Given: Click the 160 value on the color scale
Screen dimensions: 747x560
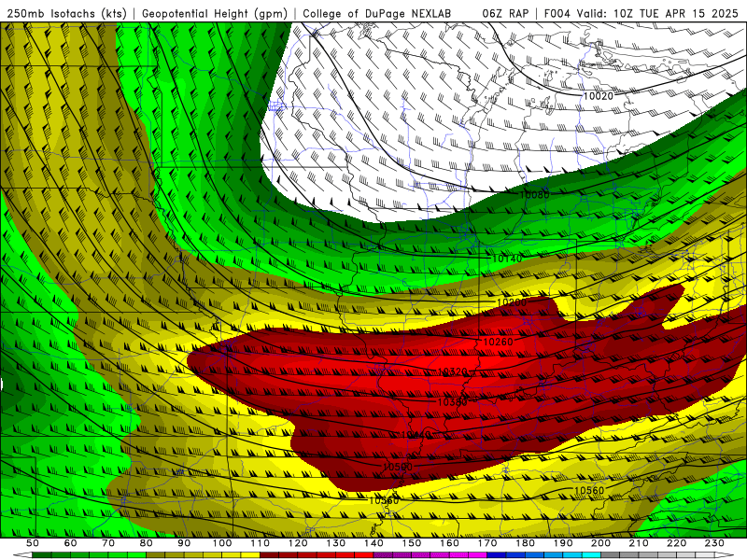Looking at the screenshot, I should click(450, 543).
